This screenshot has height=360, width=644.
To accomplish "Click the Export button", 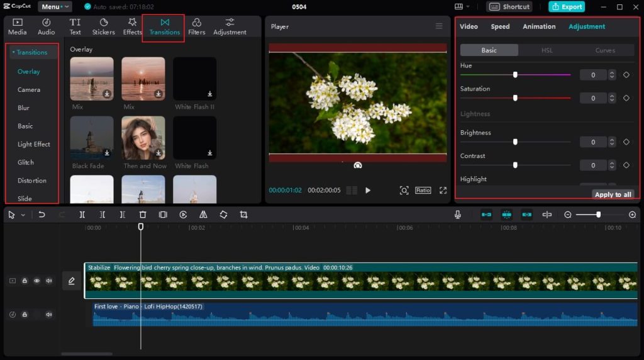I will coord(566,7).
